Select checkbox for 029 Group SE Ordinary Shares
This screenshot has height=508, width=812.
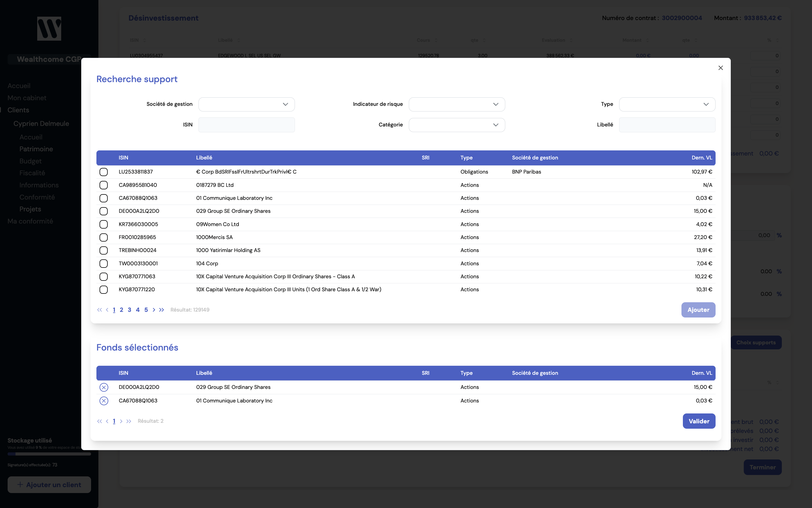coord(104,211)
